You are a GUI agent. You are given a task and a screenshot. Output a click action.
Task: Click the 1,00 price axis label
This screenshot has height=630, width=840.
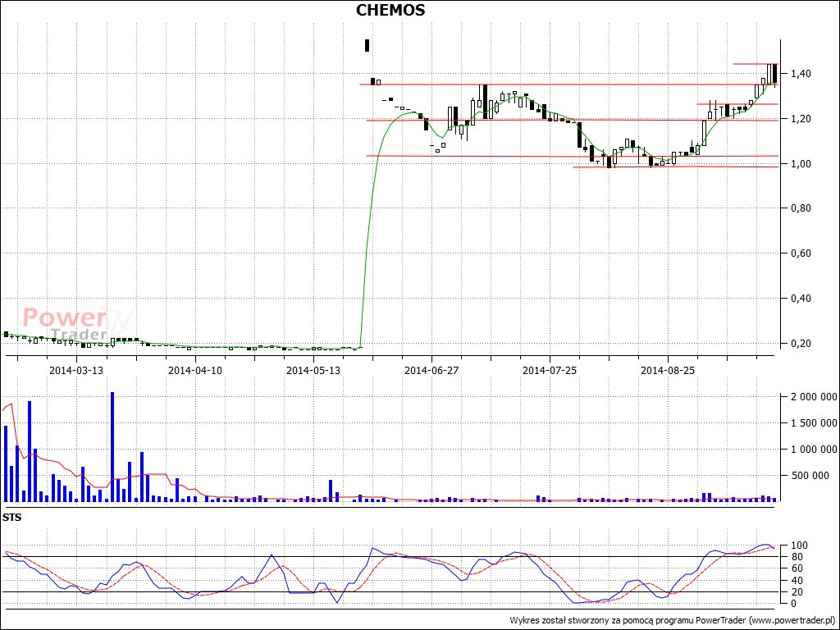(800, 163)
